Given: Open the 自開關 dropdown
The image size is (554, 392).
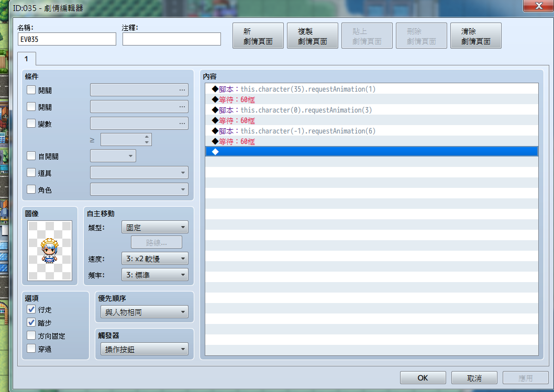Looking at the screenshot, I should (113, 156).
